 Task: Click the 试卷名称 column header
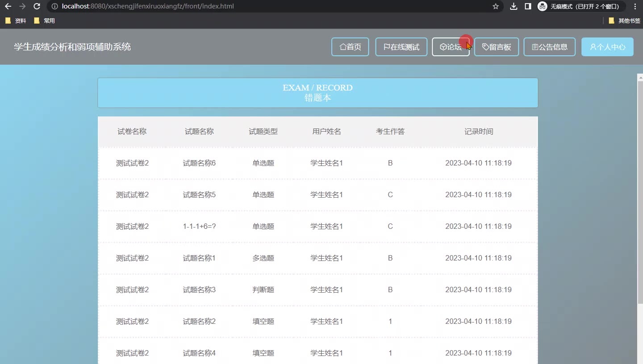point(132,132)
